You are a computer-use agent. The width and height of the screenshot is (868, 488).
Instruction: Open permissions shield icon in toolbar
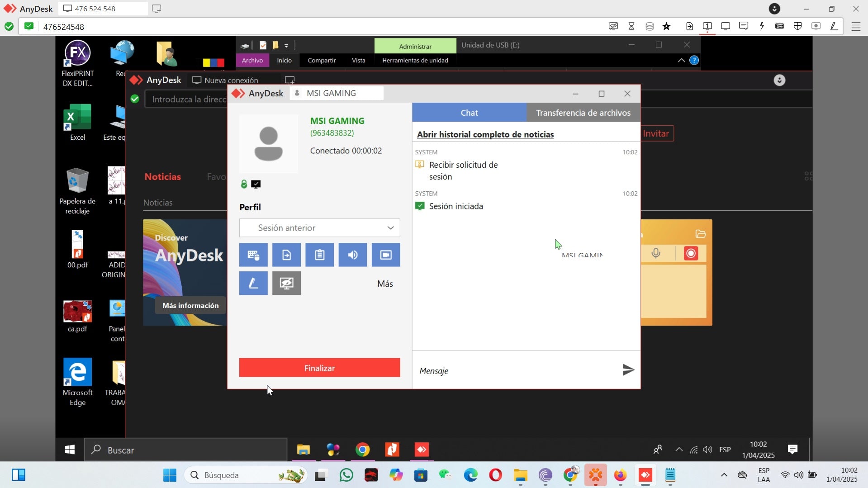pos(798,26)
